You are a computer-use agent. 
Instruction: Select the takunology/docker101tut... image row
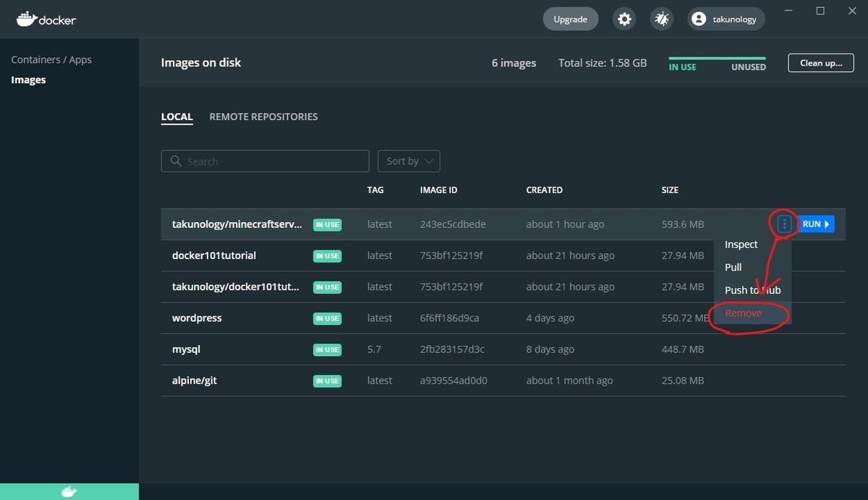click(503, 287)
